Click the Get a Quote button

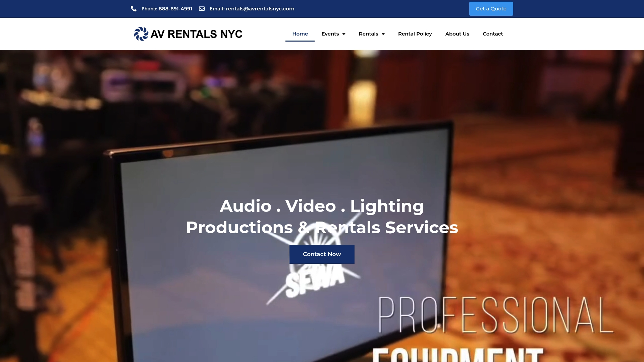[x=491, y=9]
